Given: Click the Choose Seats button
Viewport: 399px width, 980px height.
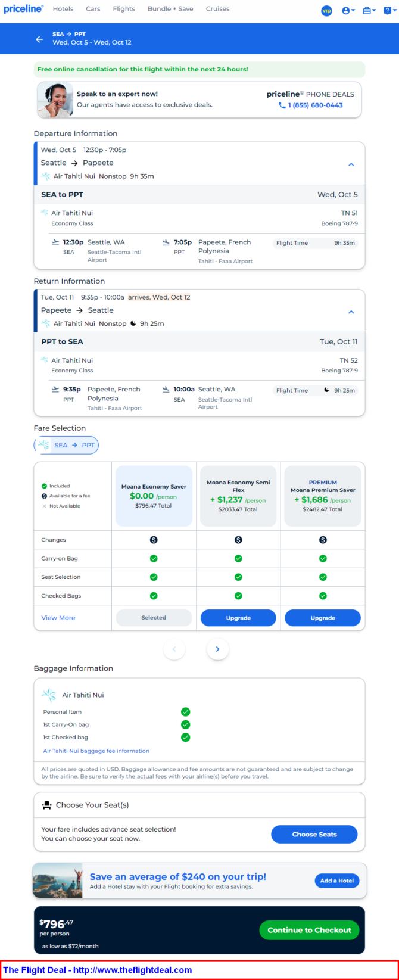Looking at the screenshot, I should [x=314, y=835].
